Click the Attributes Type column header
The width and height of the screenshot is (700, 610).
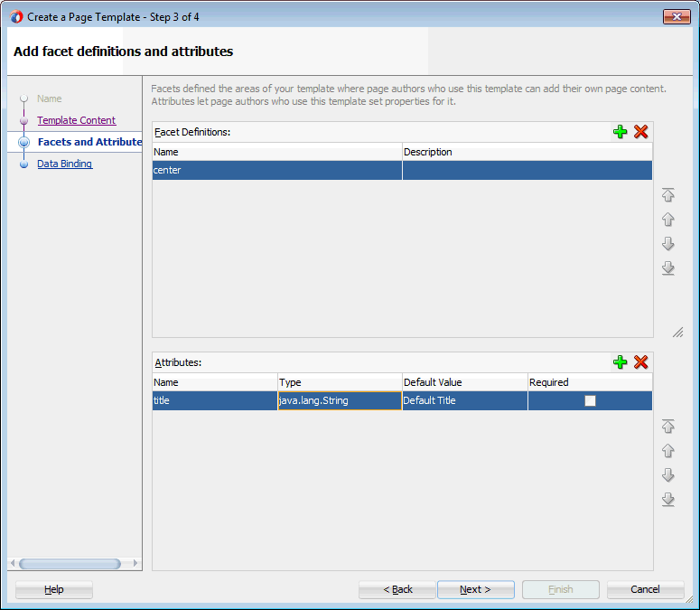point(340,382)
